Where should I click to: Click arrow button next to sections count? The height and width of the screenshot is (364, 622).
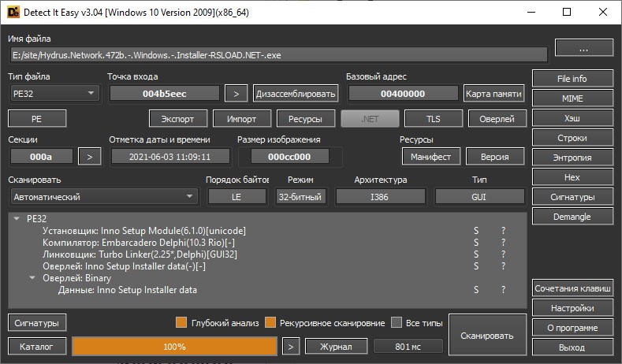pyautogui.click(x=90, y=157)
